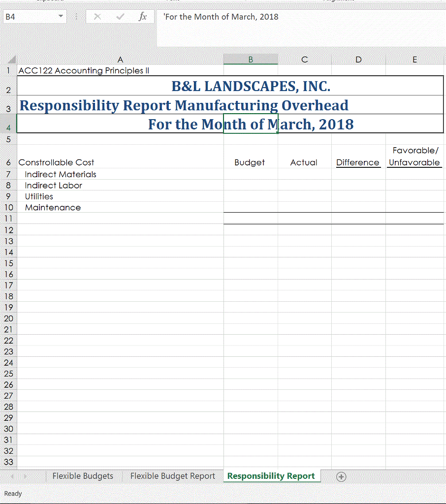The image size is (446, 504).
Task: Click the Difference cell for Maintenance
Action: (358, 207)
